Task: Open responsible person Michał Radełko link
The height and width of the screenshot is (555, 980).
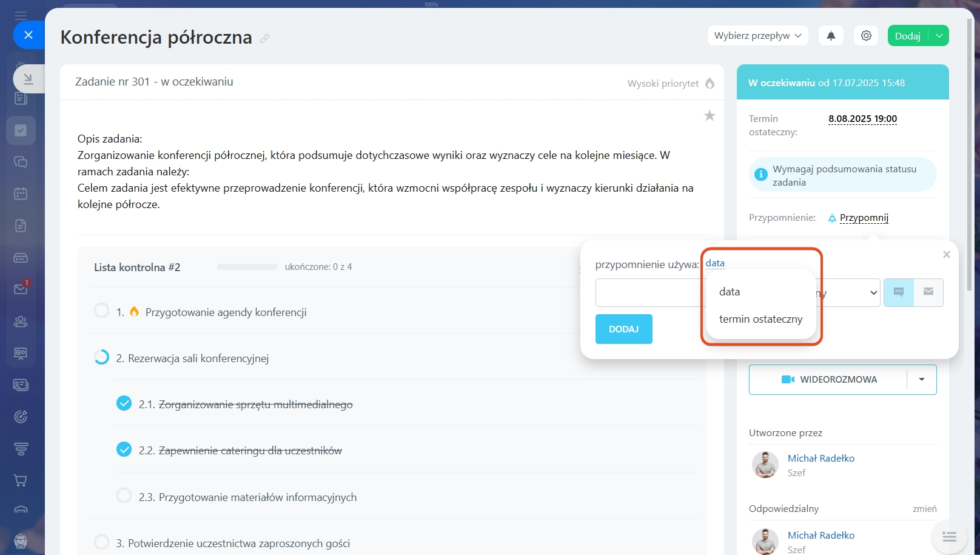Action: click(x=821, y=535)
